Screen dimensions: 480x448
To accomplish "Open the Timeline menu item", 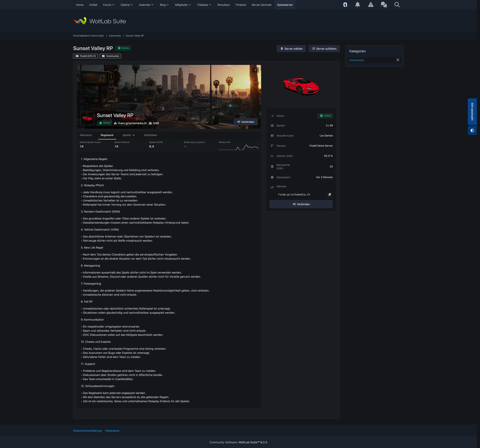I will (x=240, y=5).
